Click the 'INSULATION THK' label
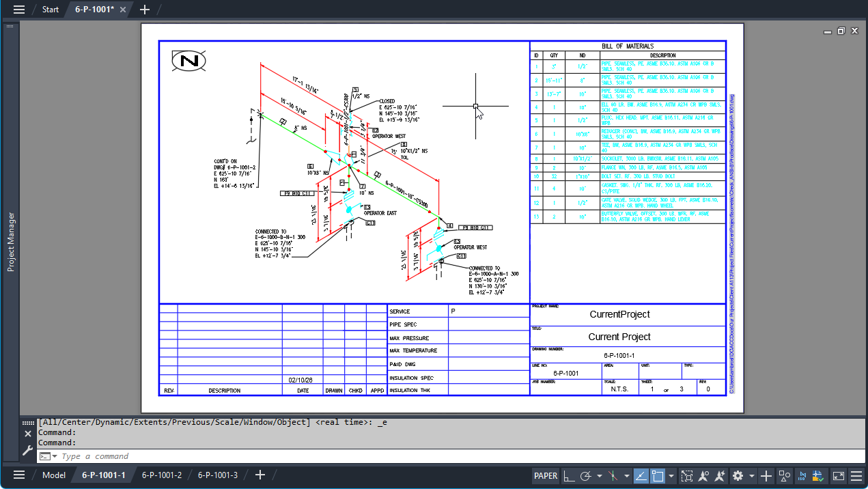This screenshot has width=868, height=489. pos(410,391)
